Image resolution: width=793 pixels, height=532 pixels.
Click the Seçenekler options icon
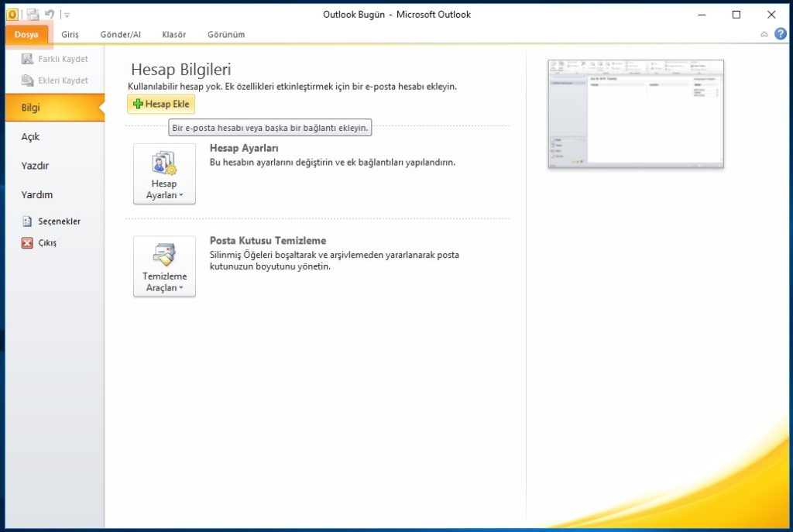tap(27, 221)
